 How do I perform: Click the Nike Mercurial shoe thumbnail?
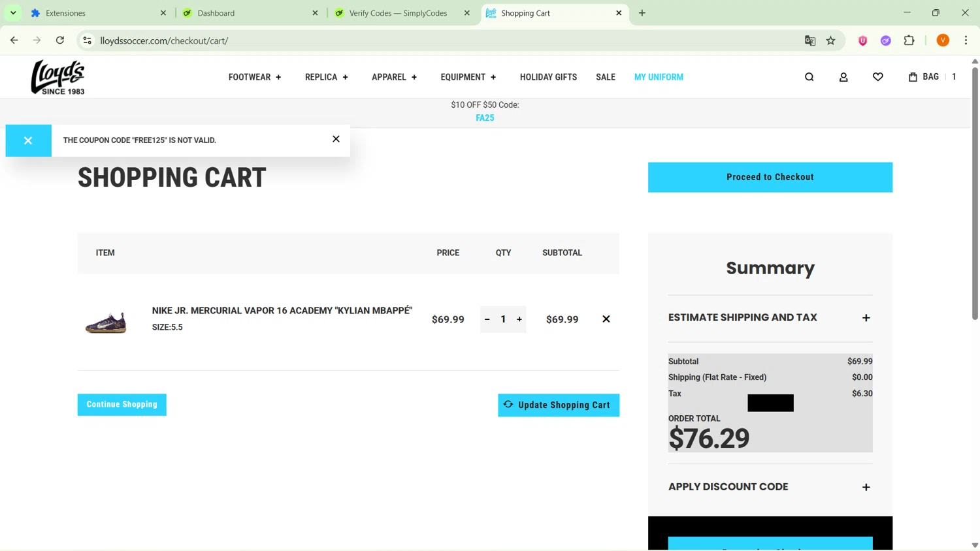click(106, 322)
